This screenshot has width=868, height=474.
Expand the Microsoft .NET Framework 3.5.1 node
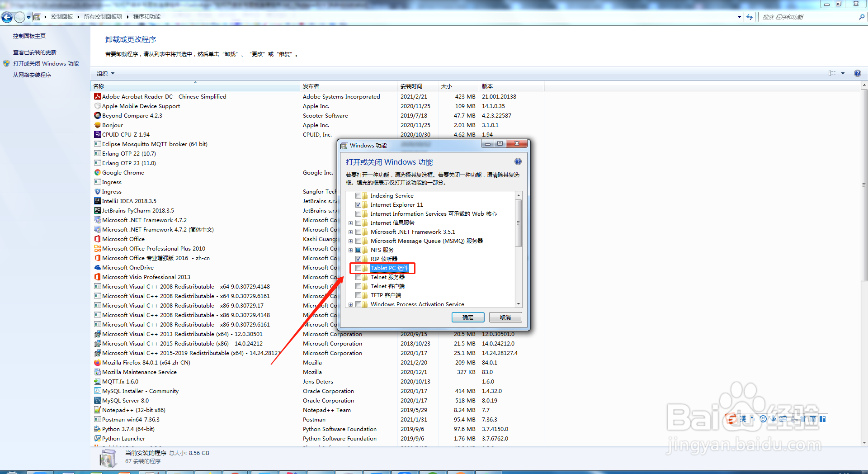[350, 232]
